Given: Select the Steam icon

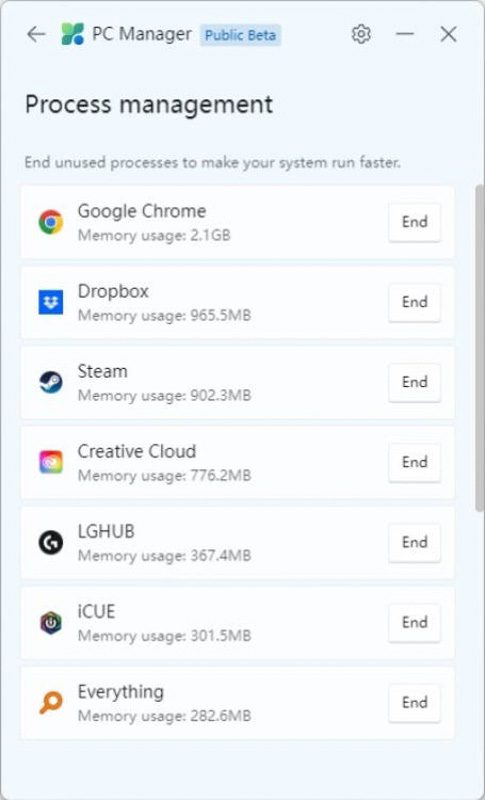Looking at the screenshot, I should pyautogui.click(x=51, y=382).
